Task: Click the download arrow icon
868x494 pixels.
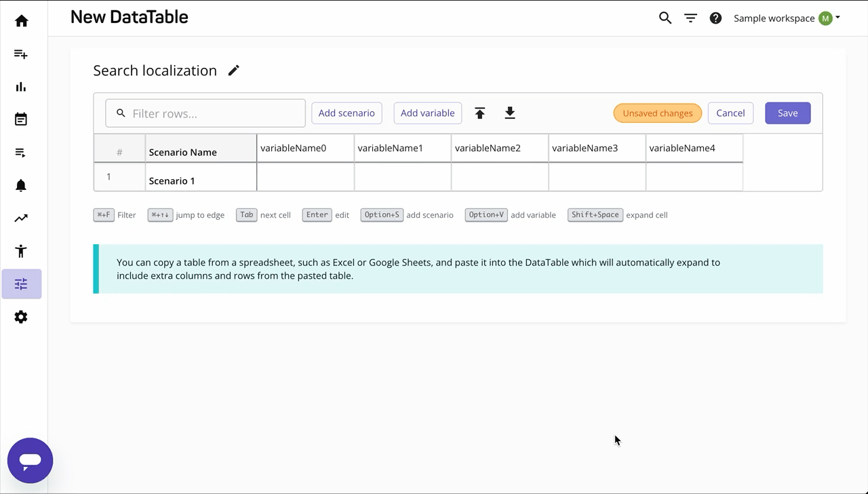Action: (x=510, y=113)
